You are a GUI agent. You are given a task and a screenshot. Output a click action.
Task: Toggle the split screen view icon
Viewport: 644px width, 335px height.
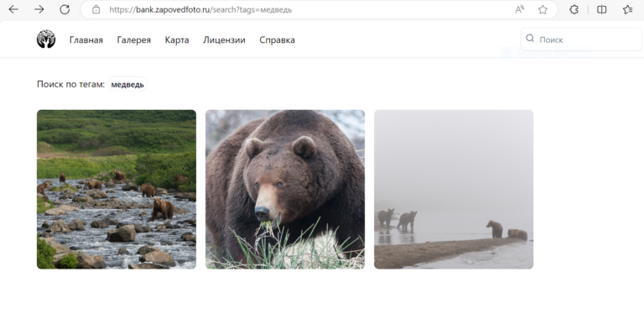pyautogui.click(x=601, y=9)
